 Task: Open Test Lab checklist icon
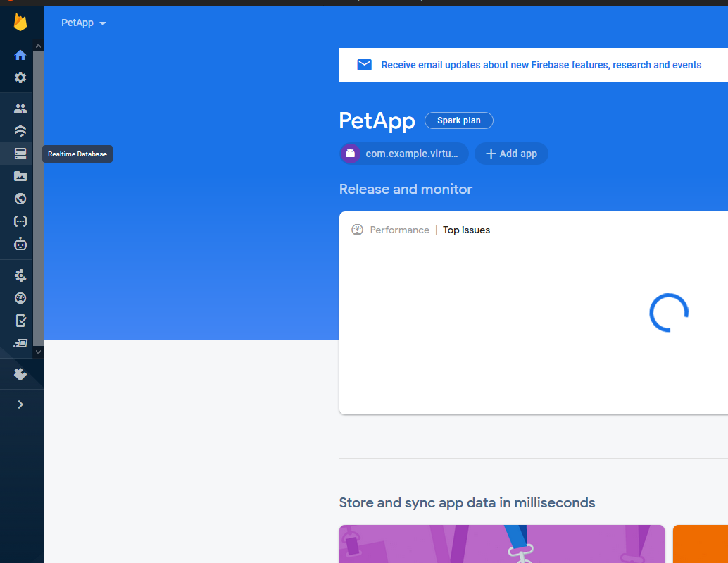pos(20,321)
